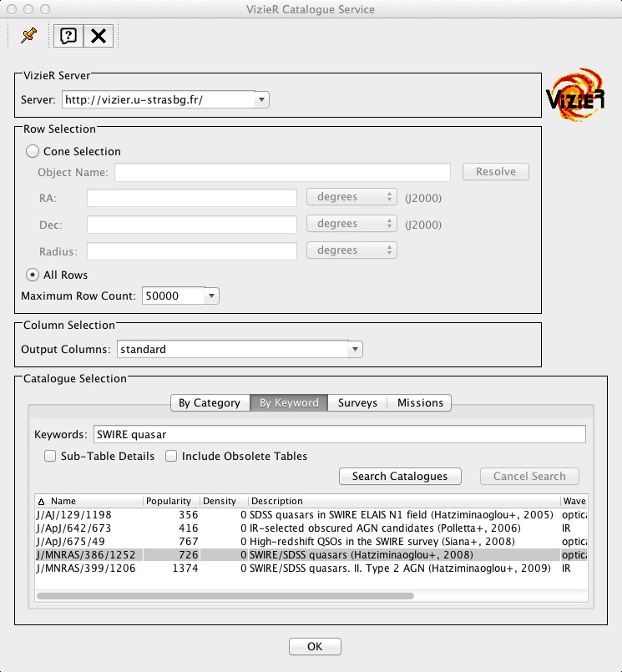Expand the Maximum Row Count dropdown
Viewport: 622px width, 672px height.
pyautogui.click(x=211, y=296)
